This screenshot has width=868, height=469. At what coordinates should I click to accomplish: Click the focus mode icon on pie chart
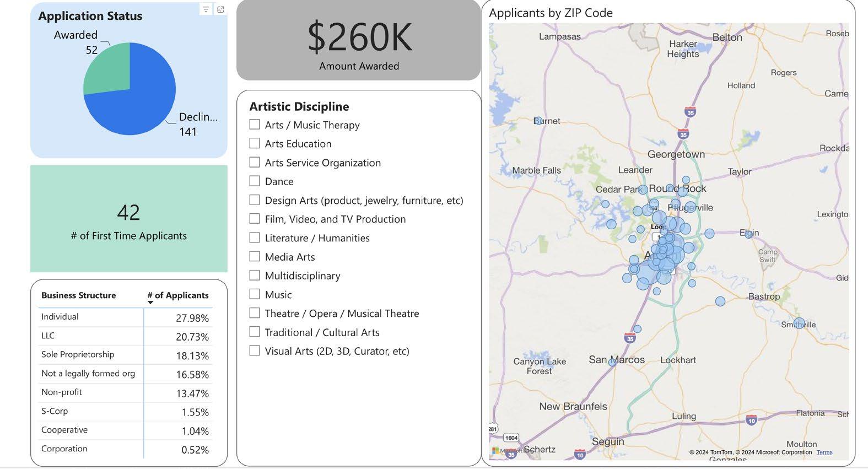220,9
